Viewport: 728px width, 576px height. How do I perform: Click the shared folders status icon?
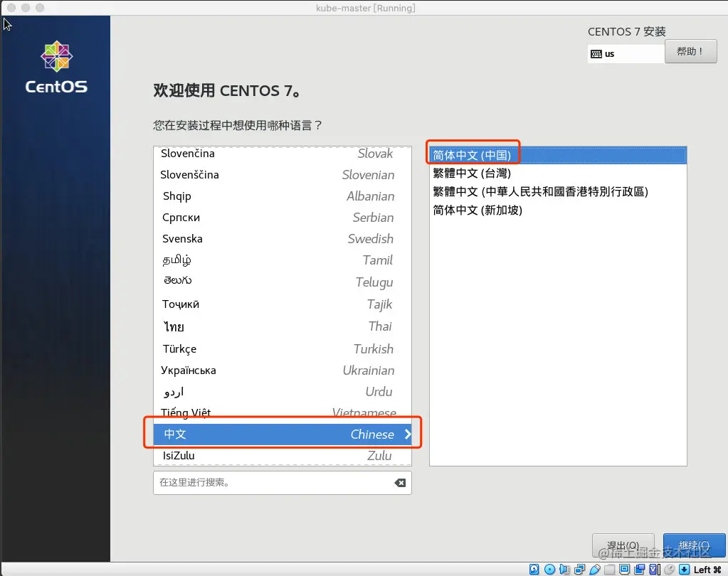tap(610, 569)
